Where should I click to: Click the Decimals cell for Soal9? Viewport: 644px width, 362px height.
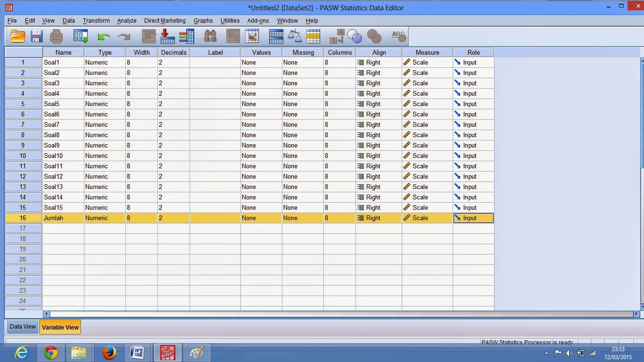coord(173,145)
